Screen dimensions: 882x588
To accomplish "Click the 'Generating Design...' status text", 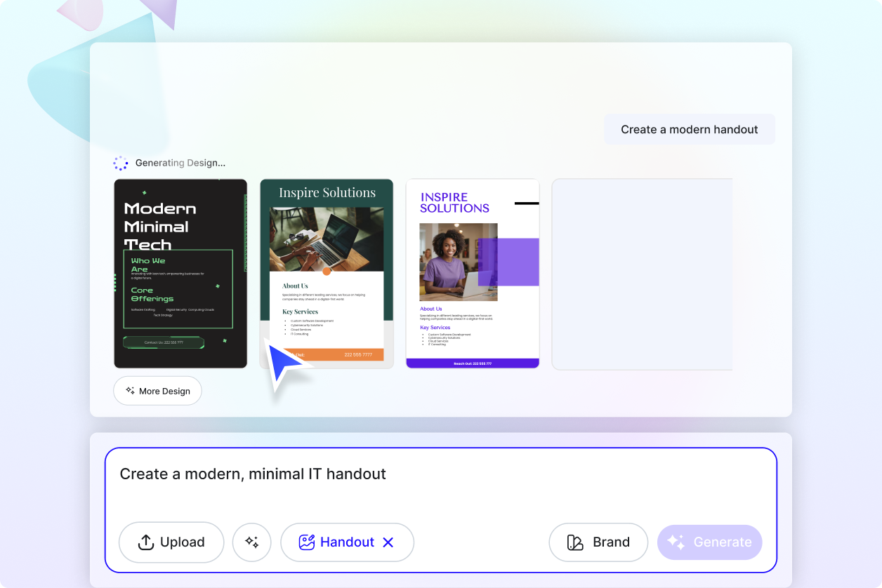I will pos(180,163).
